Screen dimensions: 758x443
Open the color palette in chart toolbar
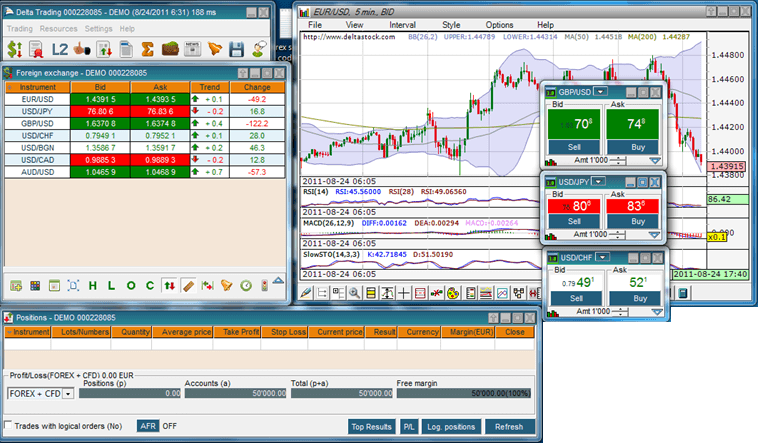click(453, 293)
